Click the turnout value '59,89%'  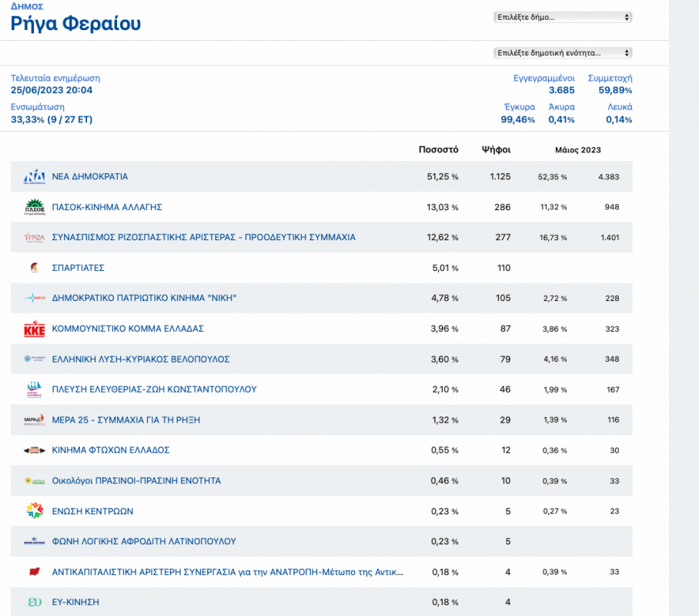tap(615, 90)
